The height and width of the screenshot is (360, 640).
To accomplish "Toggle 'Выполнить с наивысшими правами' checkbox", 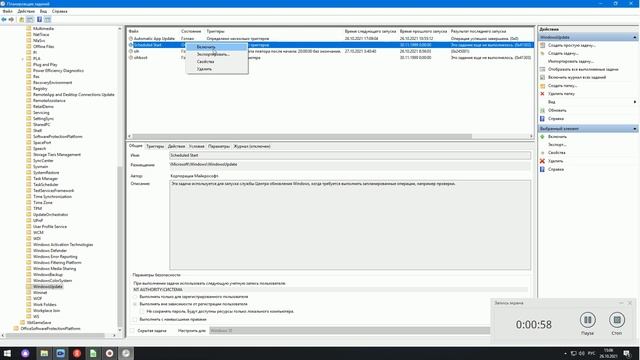I will (x=135, y=319).
